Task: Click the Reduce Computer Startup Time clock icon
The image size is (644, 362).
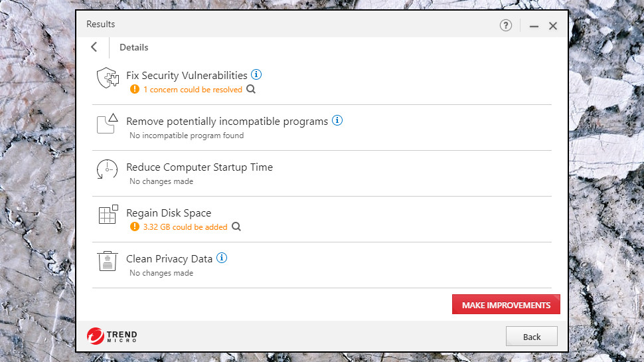Action: click(107, 169)
